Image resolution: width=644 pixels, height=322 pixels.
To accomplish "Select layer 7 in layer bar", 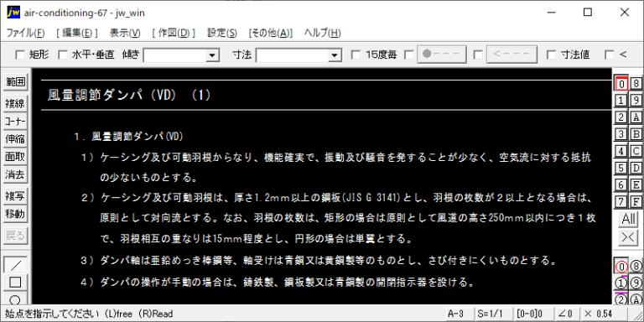I will (x=621, y=201).
